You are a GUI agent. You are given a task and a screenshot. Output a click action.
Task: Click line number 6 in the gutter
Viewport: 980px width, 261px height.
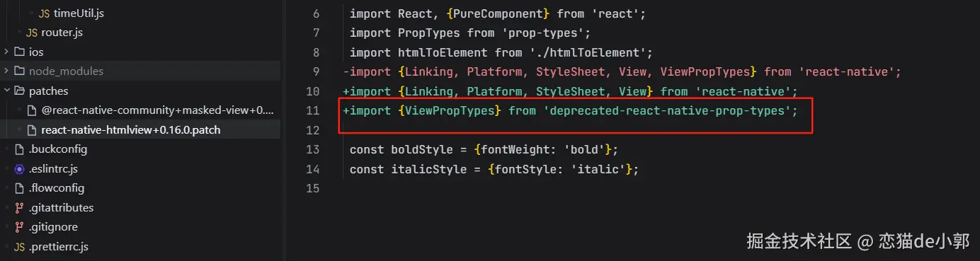316,14
